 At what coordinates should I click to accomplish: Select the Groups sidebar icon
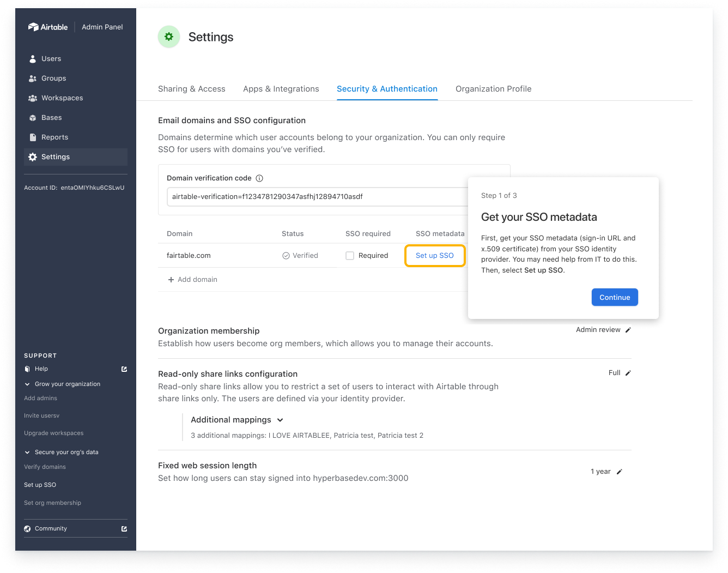click(33, 78)
